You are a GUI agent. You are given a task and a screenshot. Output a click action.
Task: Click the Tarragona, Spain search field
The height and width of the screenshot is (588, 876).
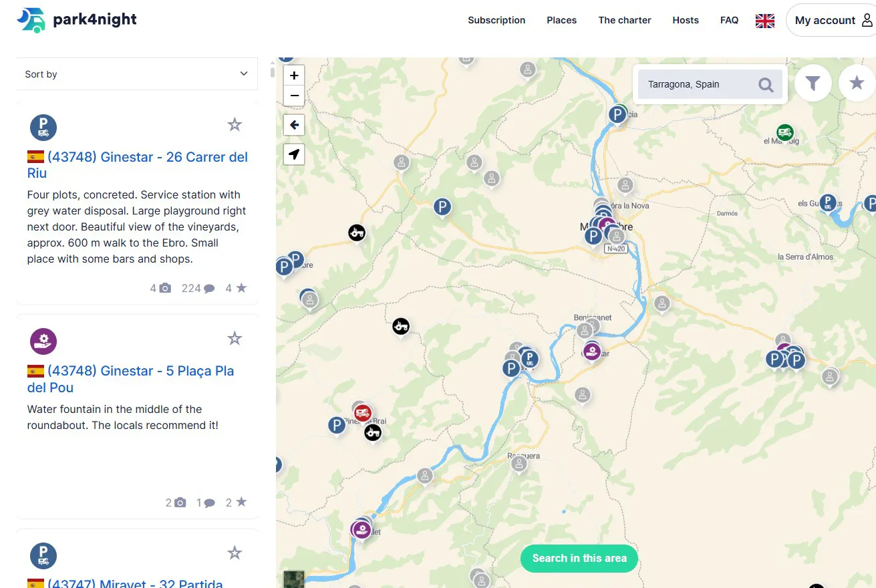point(695,85)
